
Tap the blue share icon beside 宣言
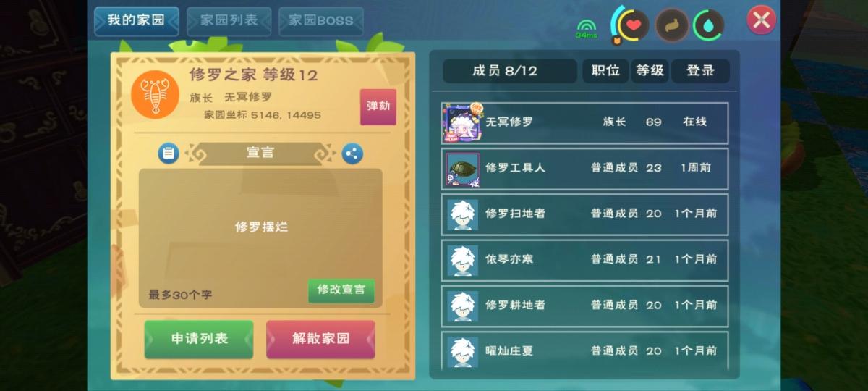[x=352, y=154]
